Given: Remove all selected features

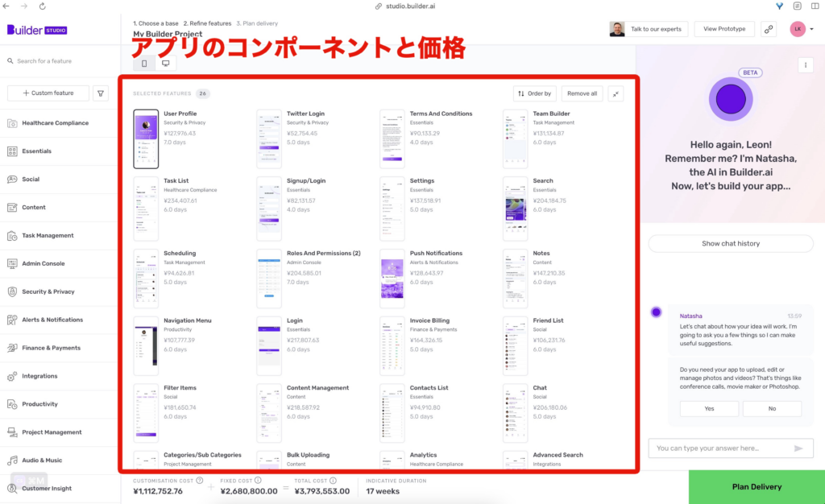Looking at the screenshot, I should click(582, 93).
